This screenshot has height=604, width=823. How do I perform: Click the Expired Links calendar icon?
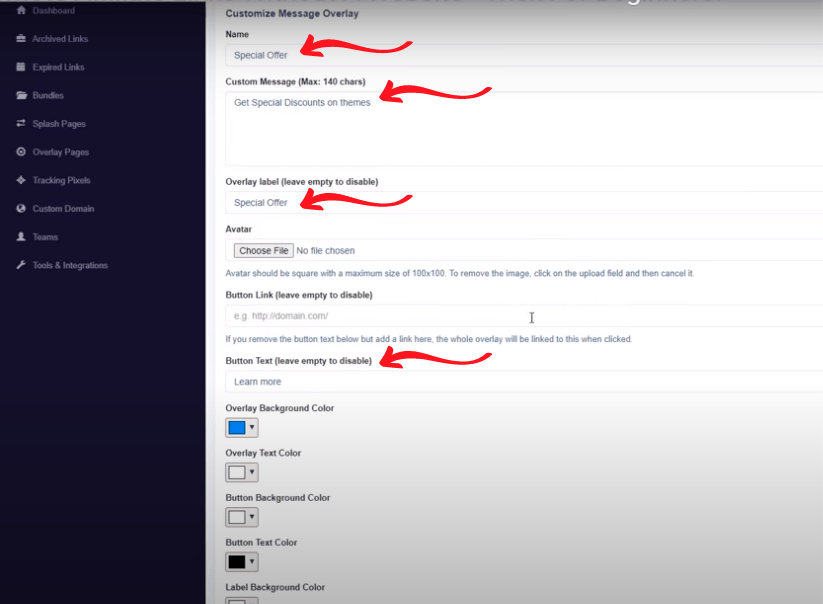click(x=21, y=67)
